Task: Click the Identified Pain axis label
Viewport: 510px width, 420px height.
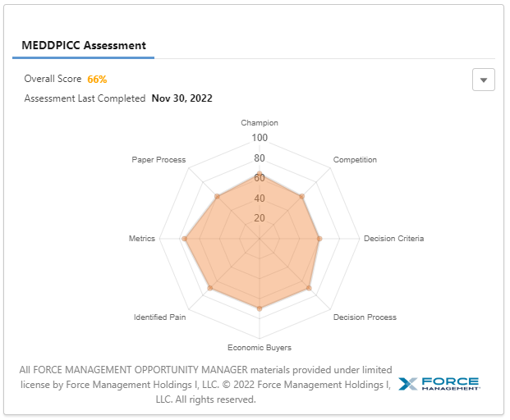Action: [159, 317]
